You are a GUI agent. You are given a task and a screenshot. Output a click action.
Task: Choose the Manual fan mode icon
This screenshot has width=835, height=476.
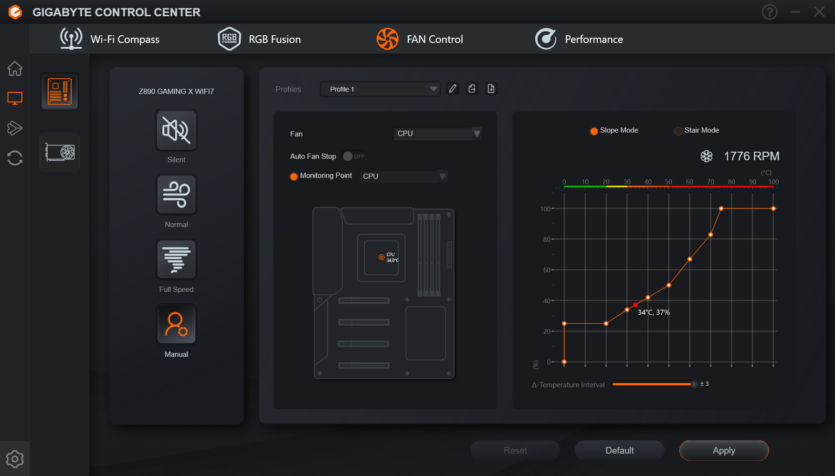(176, 324)
